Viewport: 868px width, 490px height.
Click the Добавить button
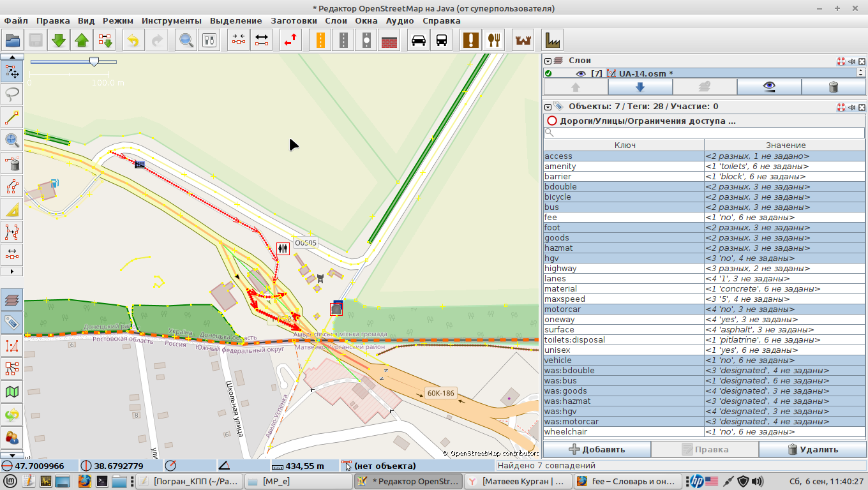click(x=597, y=449)
